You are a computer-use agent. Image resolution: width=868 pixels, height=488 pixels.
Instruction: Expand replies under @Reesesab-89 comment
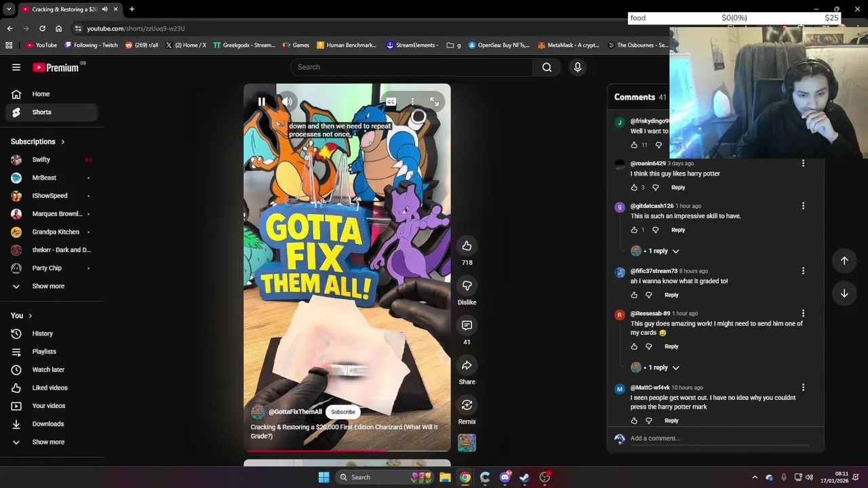tap(655, 367)
